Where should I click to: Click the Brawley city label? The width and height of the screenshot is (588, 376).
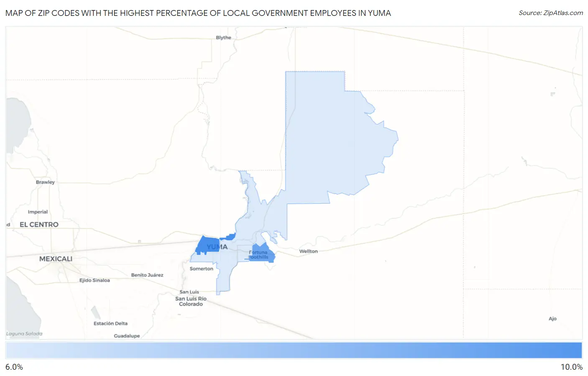45,182
